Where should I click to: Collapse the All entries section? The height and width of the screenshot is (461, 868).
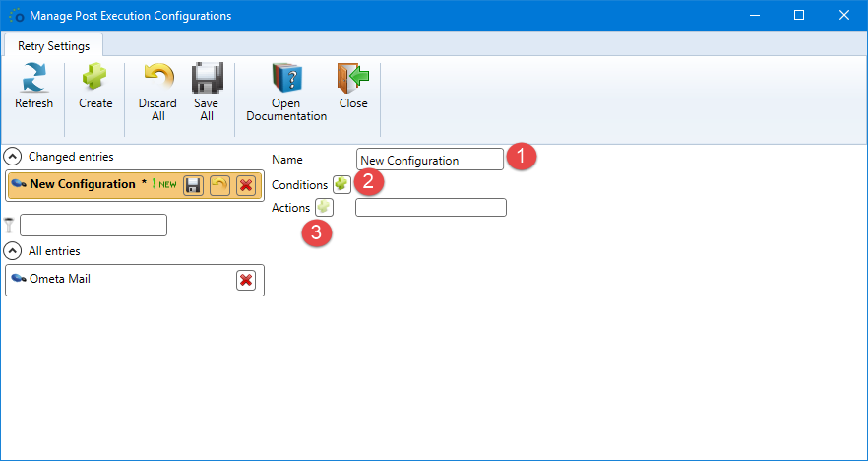click(x=12, y=251)
